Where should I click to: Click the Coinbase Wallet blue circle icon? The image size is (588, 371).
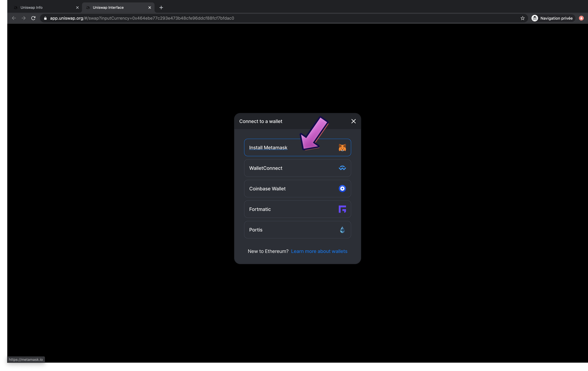tap(342, 189)
